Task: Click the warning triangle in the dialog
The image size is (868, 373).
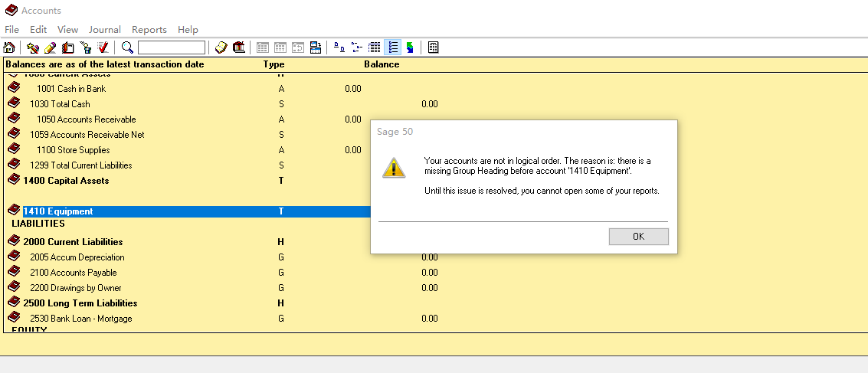Action: (x=394, y=168)
